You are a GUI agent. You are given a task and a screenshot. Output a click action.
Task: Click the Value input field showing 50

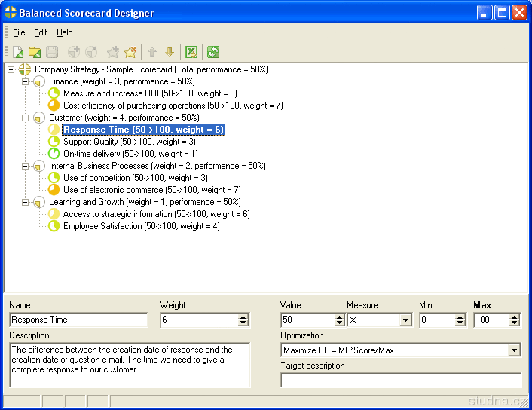tap(307, 320)
